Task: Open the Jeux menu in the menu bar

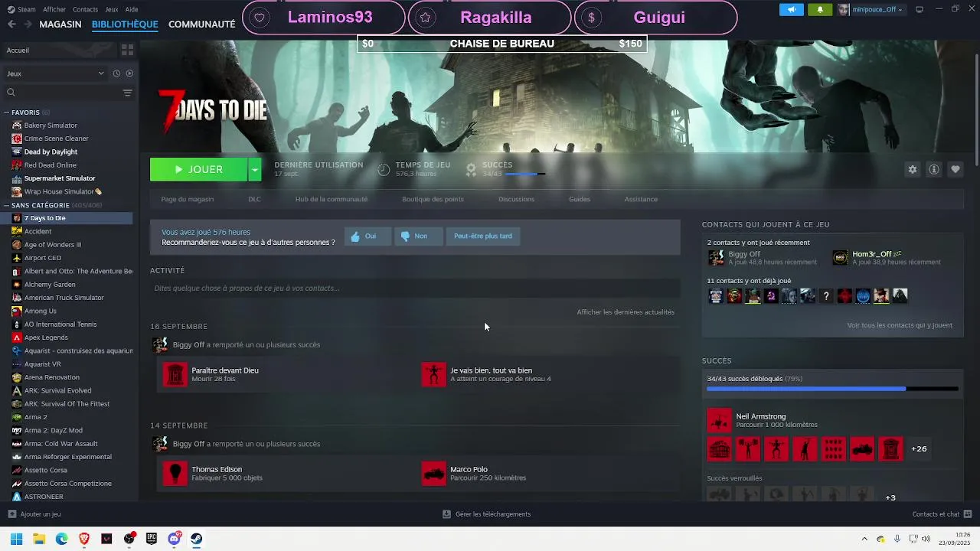Action: point(112,9)
